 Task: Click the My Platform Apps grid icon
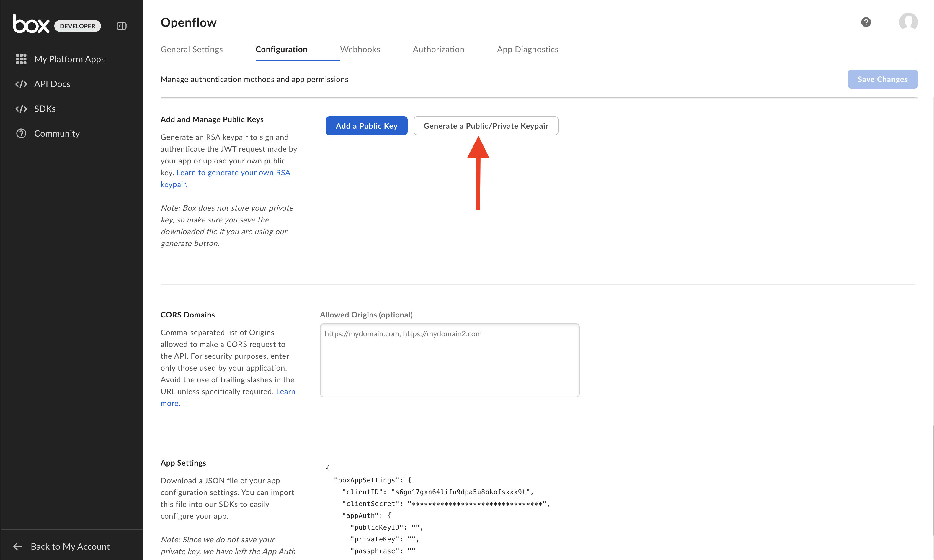tap(21, 59)
